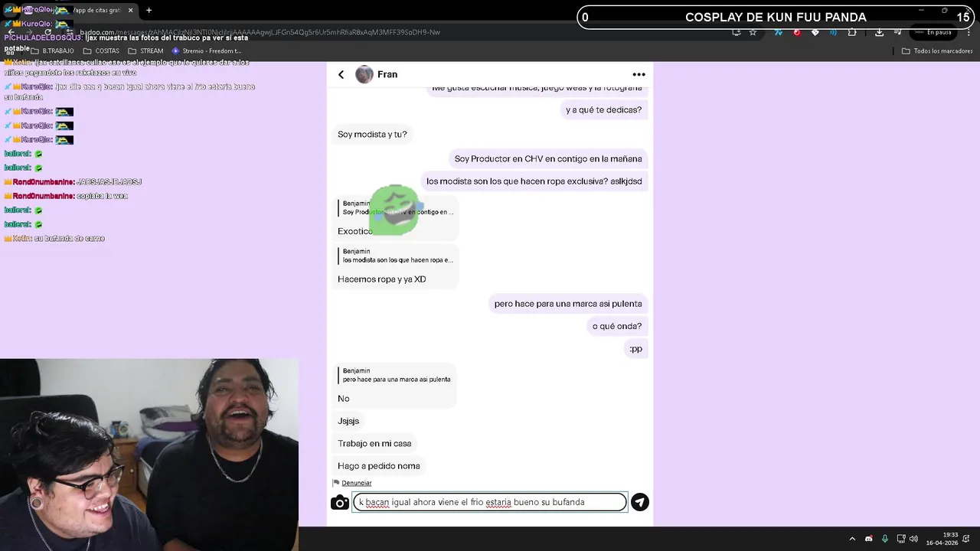Open the network icon in system tray
Screen dimensions: 980x551
pos(901,539)
